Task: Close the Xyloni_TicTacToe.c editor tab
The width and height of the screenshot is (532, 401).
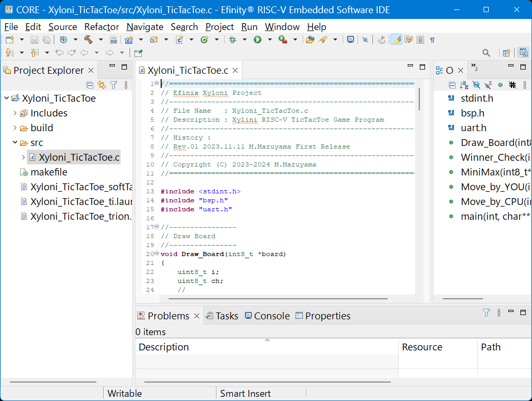Action: 235,71
